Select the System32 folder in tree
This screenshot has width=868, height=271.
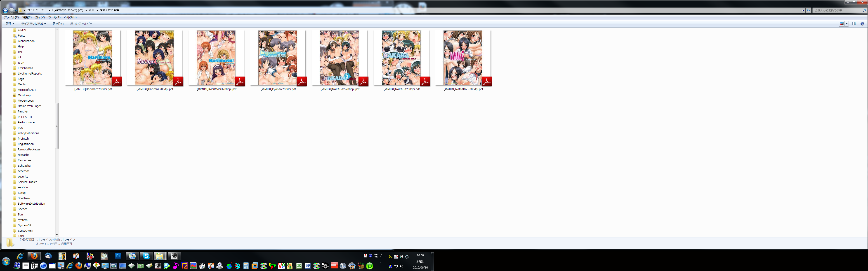pos(24,225)
